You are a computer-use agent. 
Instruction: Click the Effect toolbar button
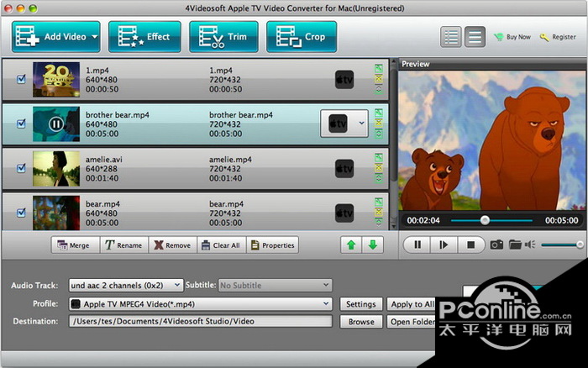(145, 37)
